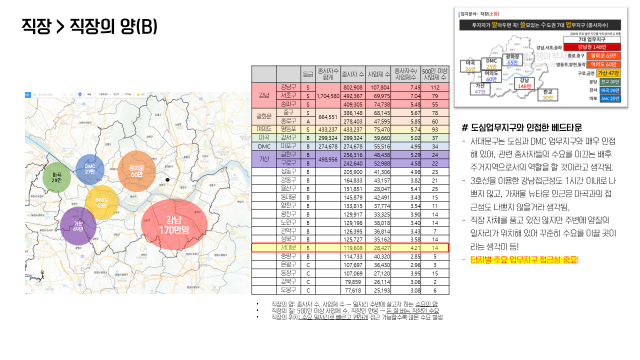This screenshot has width=640, height=360.
Task: Click the table cell 59,660
Action: coord(378,138)
